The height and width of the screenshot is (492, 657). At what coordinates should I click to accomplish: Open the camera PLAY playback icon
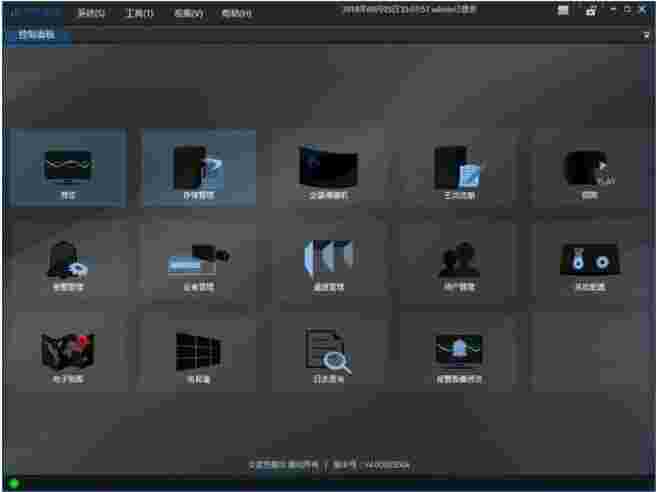click(x=590, y=168)
